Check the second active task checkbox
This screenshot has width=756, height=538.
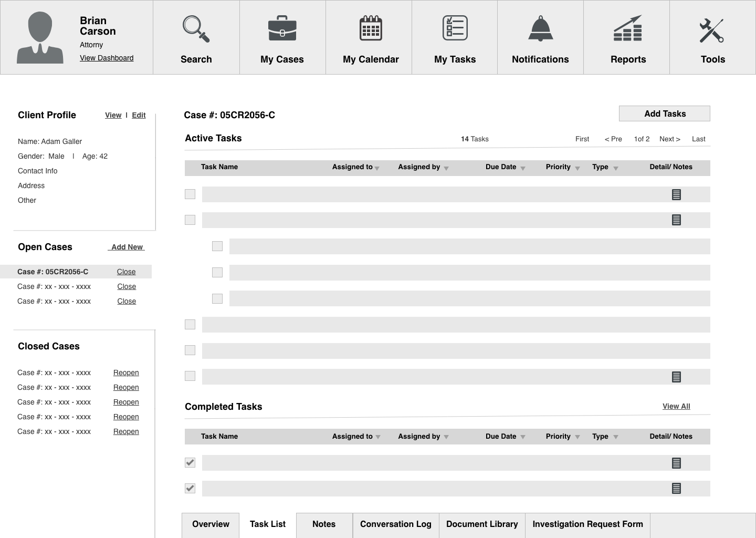(190, 220)
